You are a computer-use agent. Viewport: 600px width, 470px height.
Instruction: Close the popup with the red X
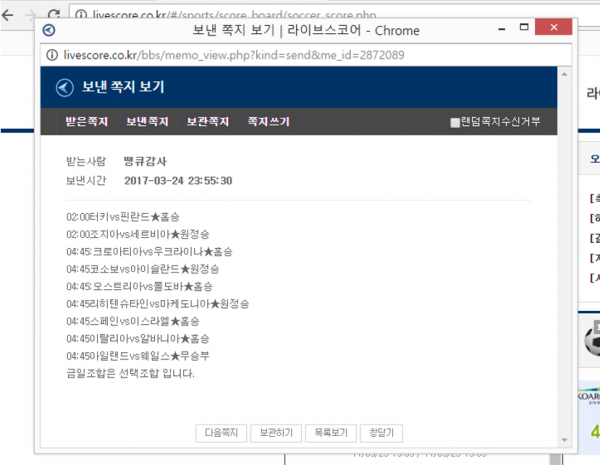coord(553,27)
